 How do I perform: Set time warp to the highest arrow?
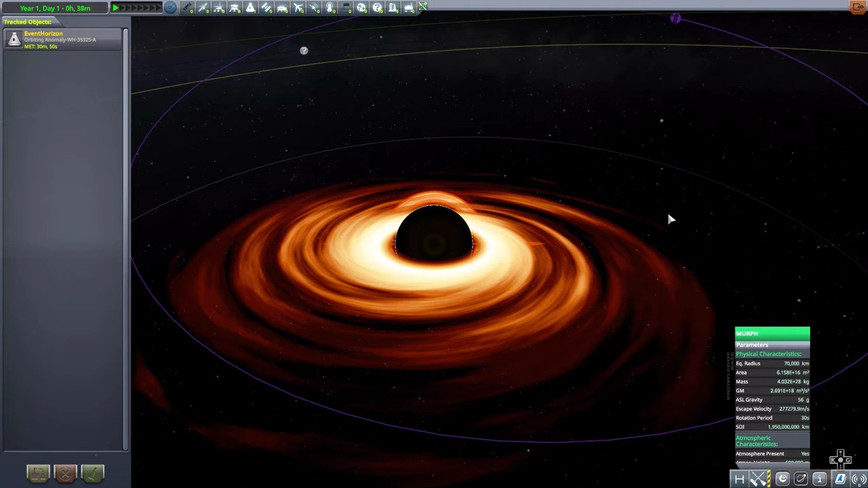[x=158, y=8]
